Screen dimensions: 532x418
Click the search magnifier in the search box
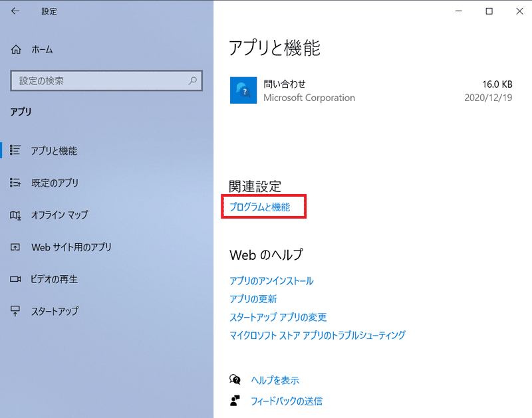[192, 80]
